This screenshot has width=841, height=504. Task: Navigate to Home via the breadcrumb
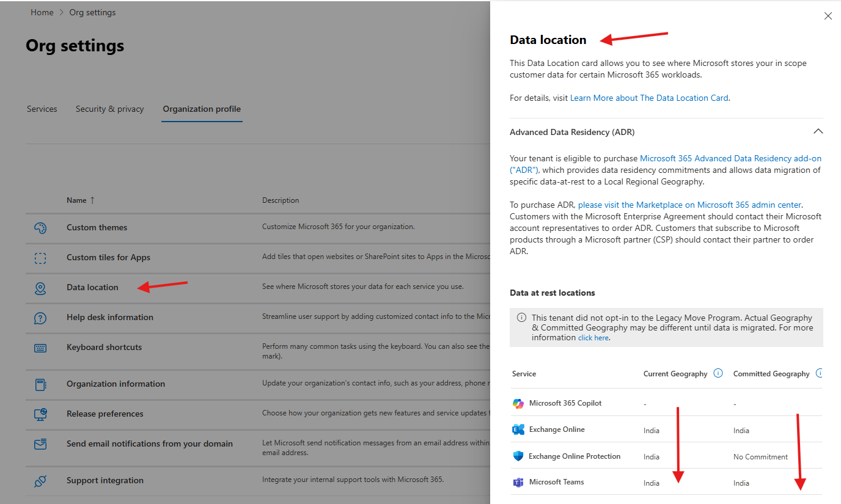[42, 12]
